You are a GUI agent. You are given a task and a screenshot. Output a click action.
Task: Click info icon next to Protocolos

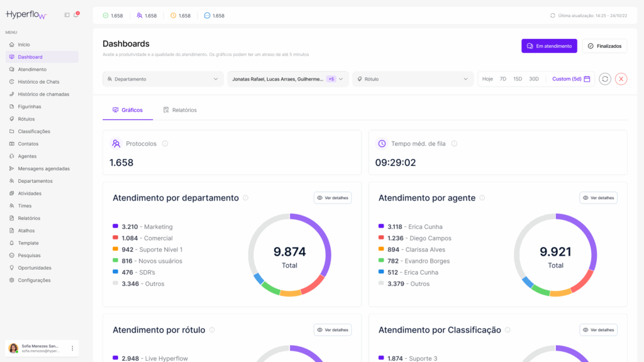point(165,144)
